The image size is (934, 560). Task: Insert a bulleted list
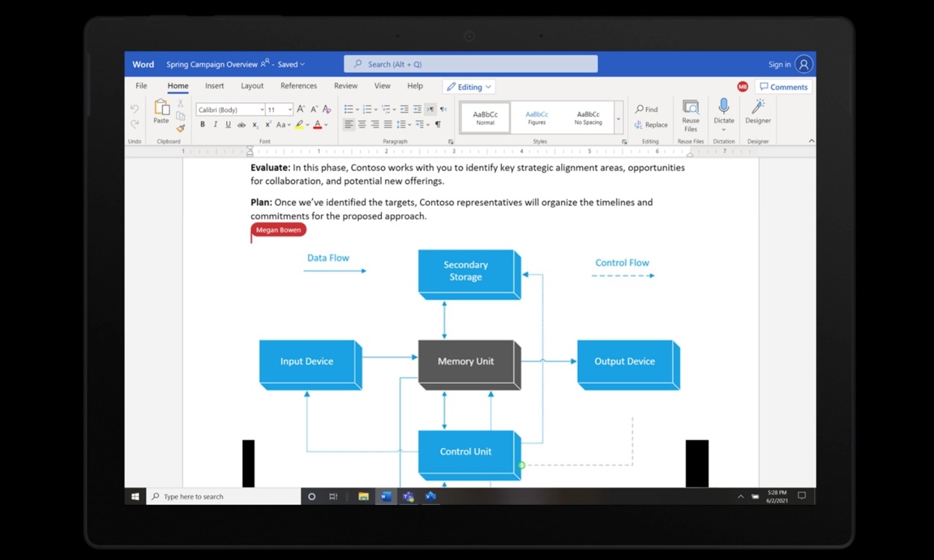coord(348,110)
